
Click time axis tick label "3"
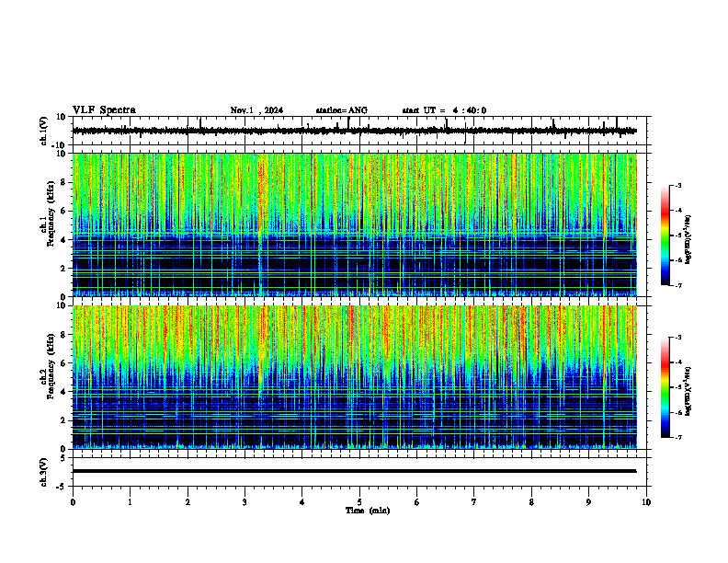pos(245,502)
